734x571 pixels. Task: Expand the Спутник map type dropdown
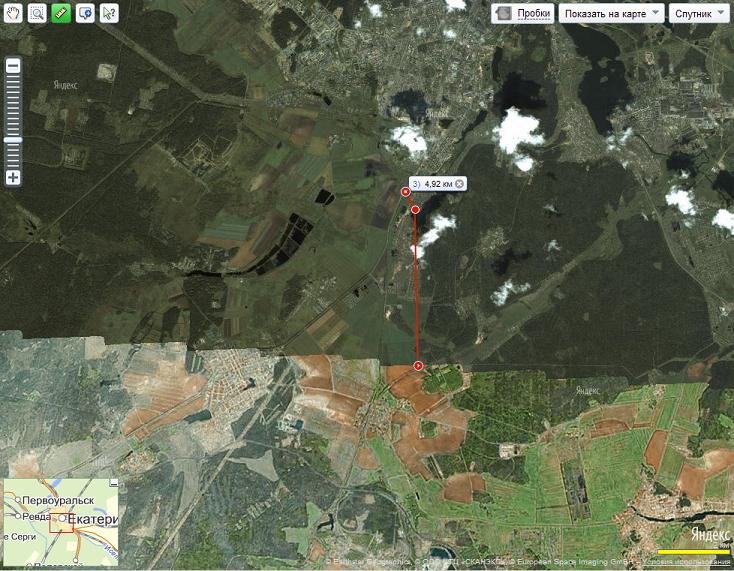pos(699,13)
